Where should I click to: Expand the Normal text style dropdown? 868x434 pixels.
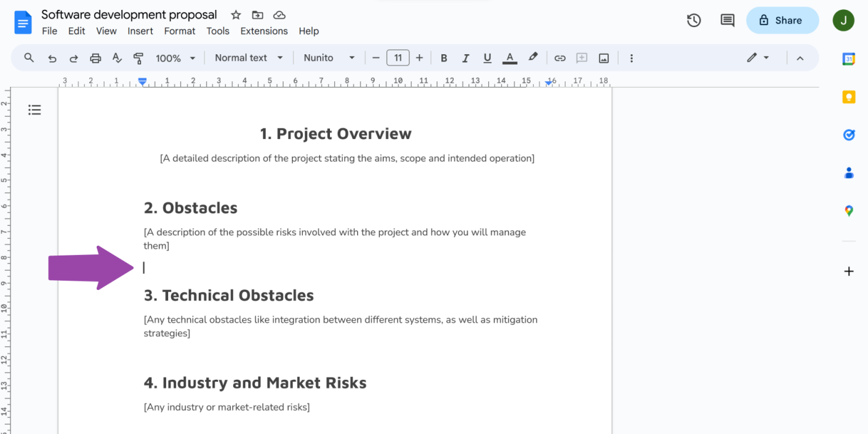(249, 58)
